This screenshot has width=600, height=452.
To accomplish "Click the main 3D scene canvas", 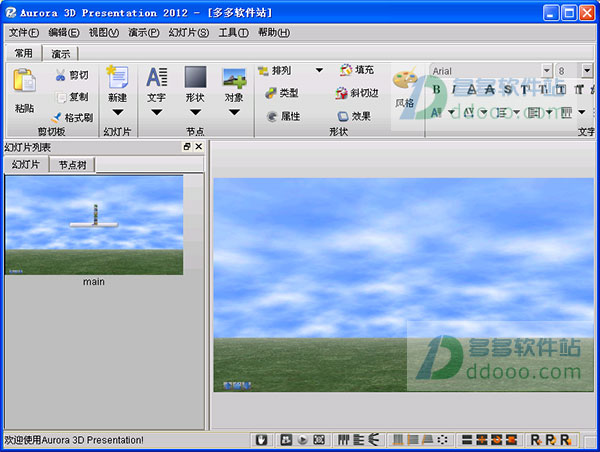I will [x=403, y=284].
